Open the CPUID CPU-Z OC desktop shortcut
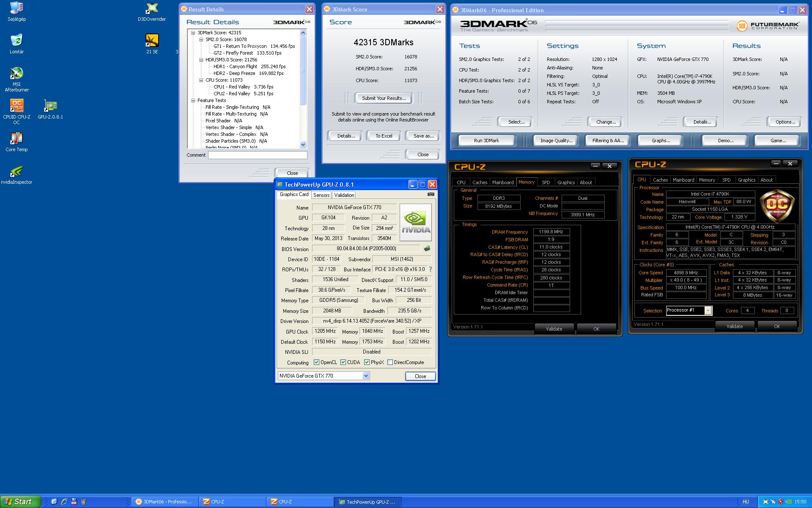The height and width of the screenshot is (508, 812). (x=16, y=111)
